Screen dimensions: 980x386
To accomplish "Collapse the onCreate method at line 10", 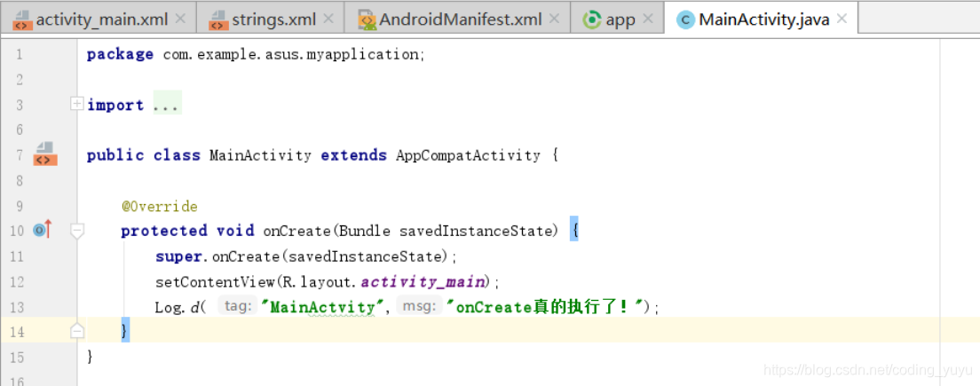I will pyautogui.click(x=77, y=231).
